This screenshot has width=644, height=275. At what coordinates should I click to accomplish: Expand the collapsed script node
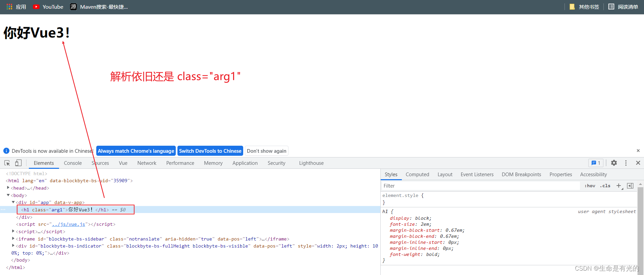(x=13, y=231)
